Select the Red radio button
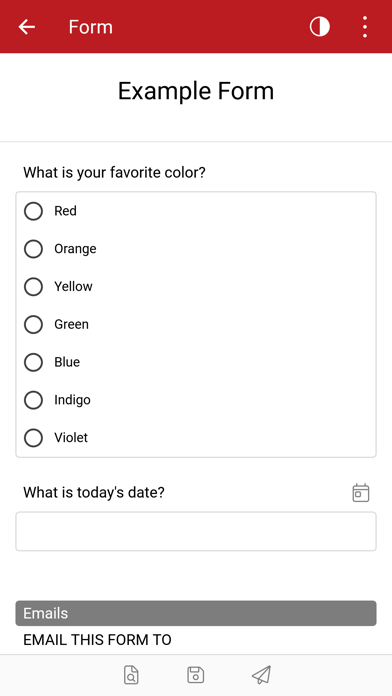 click(x=33, y=211)
